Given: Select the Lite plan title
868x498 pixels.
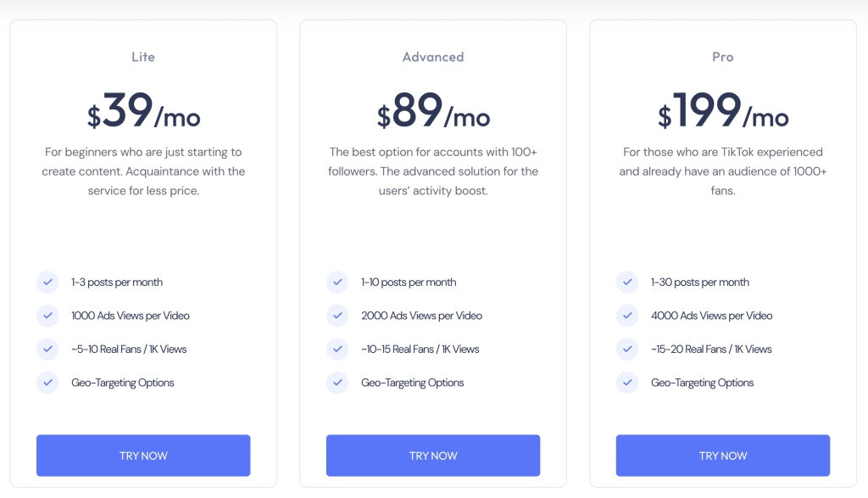Looking at the screenshot, I should pyautogui.click(x=143, y=57).
